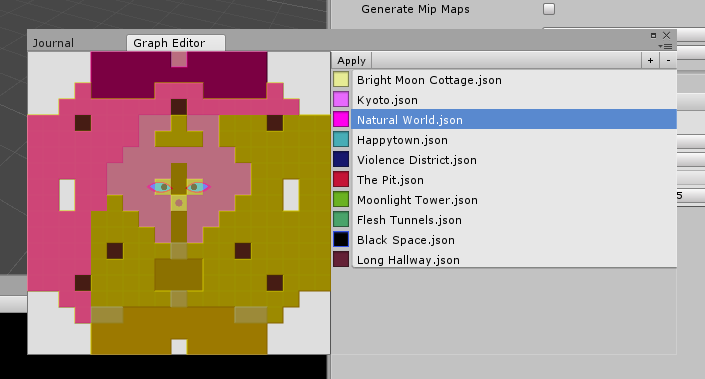
Task: Open black swatch beside Black Space.json
Action: click(x=341, y=239)
